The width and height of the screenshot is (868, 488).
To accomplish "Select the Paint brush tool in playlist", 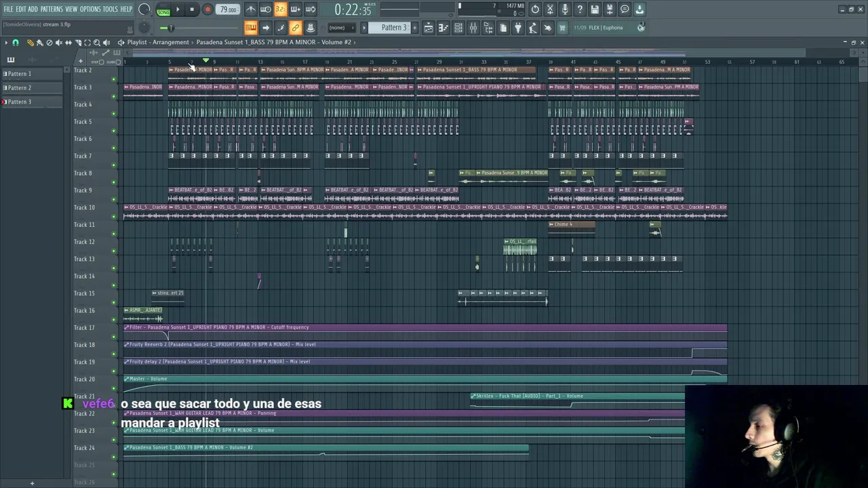I will (40, 42).
